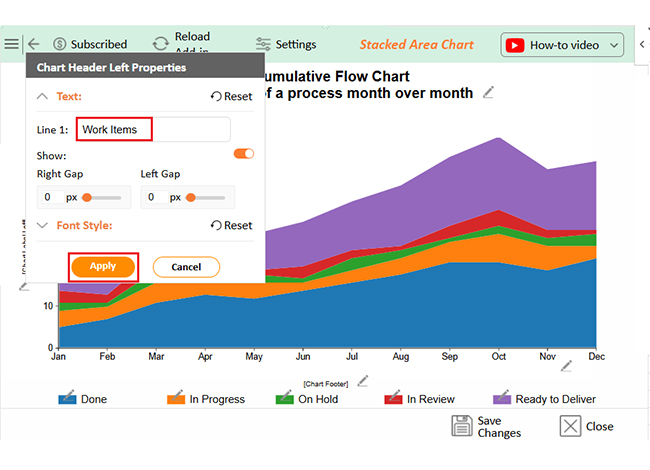Click the back arrow icon
Image resolution: width=650 pixels, height=470 pixels.
(x=34, y=44)
